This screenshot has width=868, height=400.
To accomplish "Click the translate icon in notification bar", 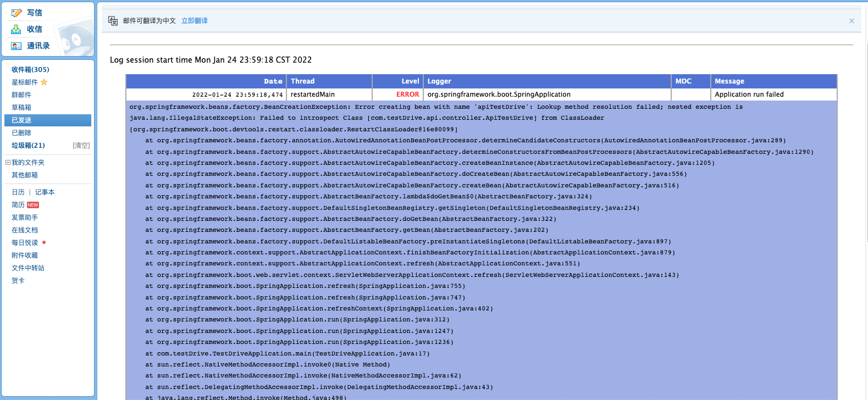I will 113,21.
